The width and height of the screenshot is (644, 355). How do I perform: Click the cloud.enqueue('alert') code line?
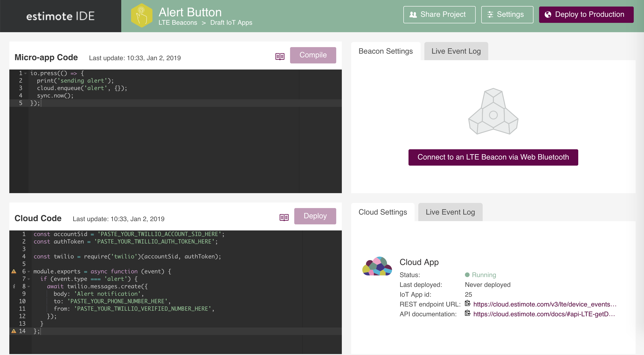pos(82,88)
